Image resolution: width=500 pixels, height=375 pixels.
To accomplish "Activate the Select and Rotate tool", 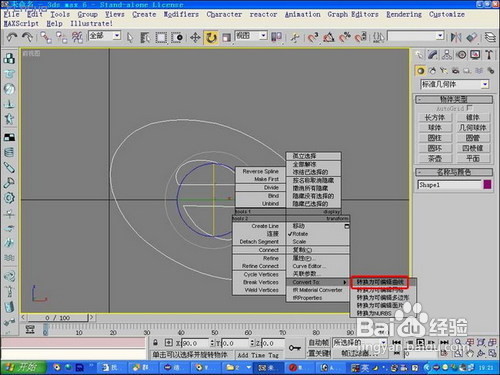I will (x=211, y=37).
